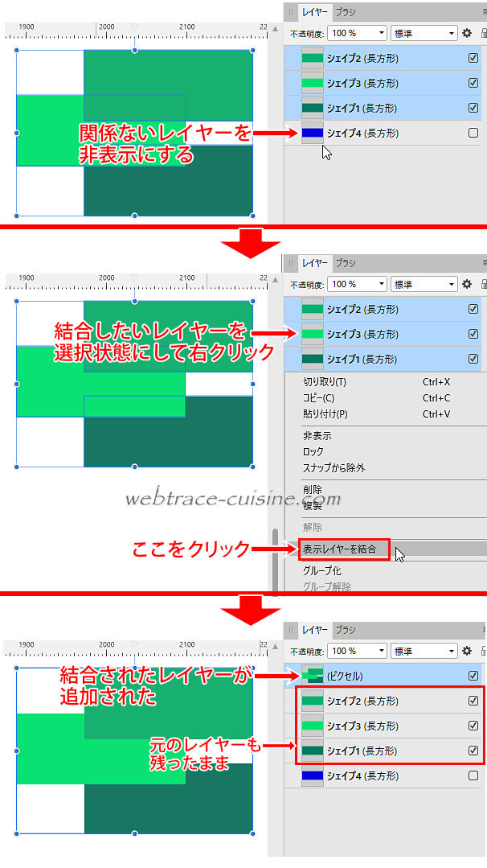Click シェイプ1 thumbnail inside the red-outlined group
The width and height of the screenshot is (487, 868).
[312, 751]
